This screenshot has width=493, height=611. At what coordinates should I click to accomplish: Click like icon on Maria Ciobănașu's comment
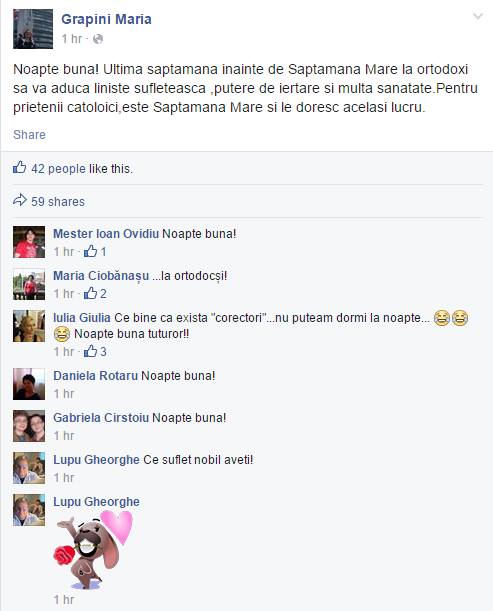tap(90, 293)
